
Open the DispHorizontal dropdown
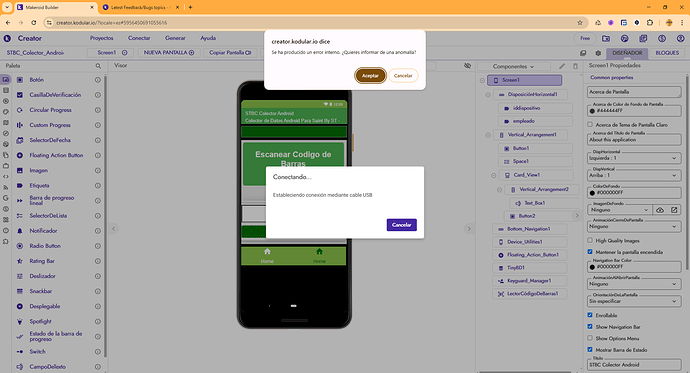point(634,158)
